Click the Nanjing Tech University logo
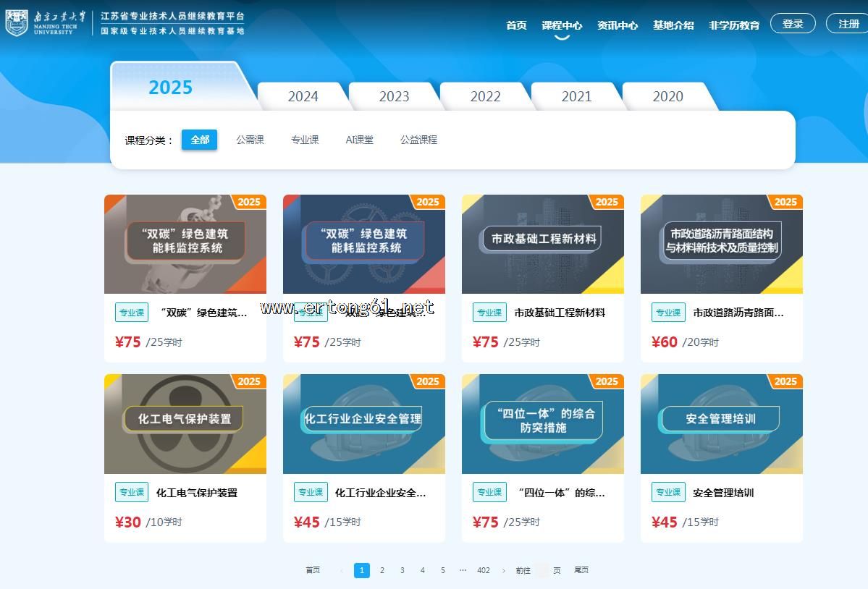 [47, 22]
